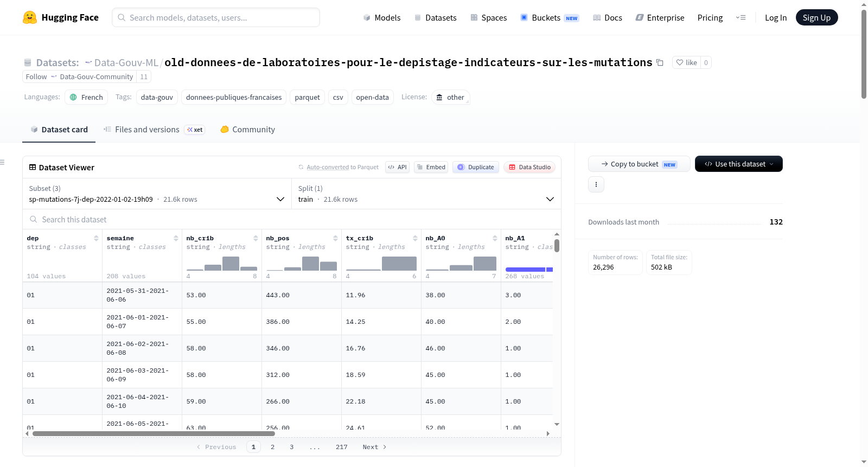Select the open-data tag
This screenshot has height=467, width=868.
click(373, 97)
